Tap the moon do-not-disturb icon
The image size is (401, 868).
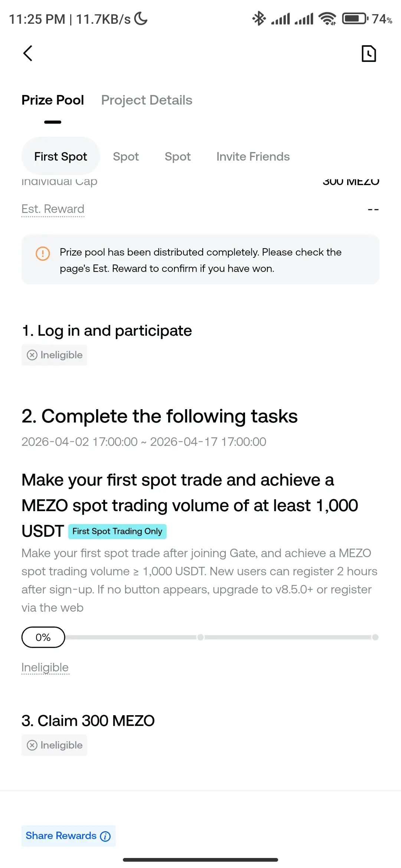coord(141,19)
